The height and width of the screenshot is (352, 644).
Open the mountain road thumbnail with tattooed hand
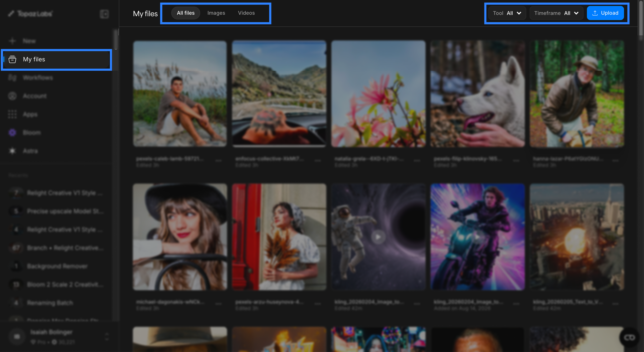279,94
